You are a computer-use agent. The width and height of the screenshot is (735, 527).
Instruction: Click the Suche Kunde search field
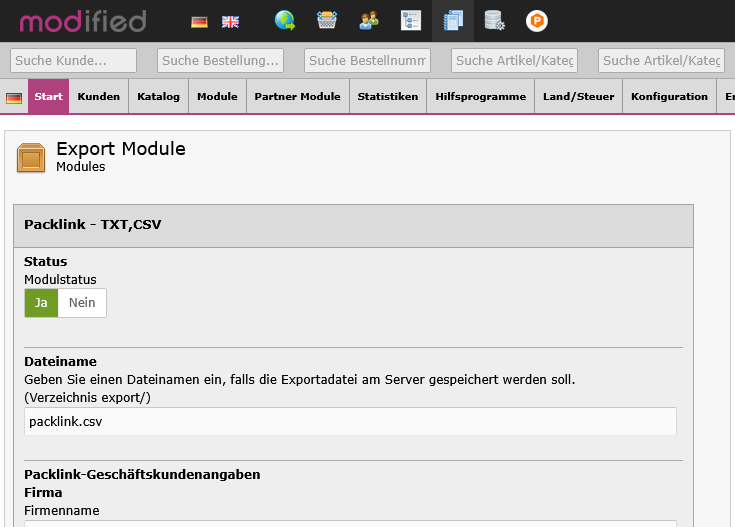point(73,61)
